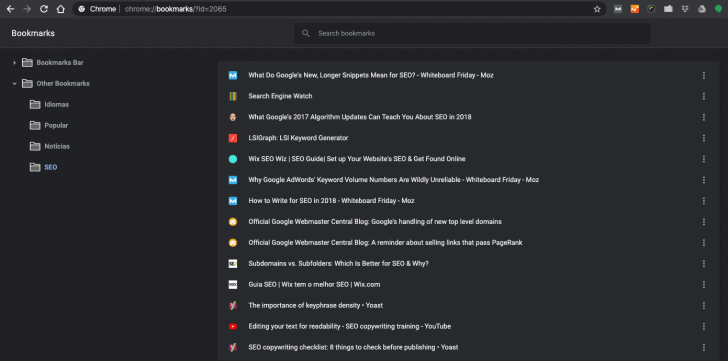
Task: Click the Search Engine Watch favicon
Action: tap(233, 96)
